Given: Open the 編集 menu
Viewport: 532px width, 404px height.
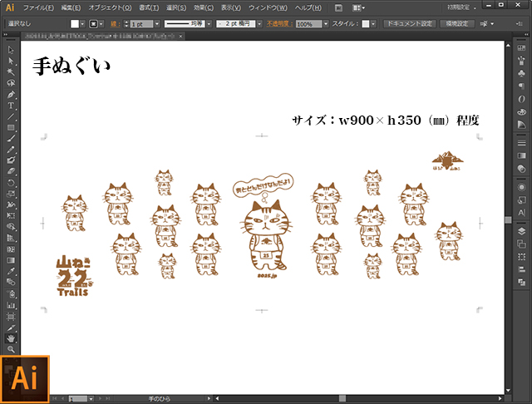Looking at the screenshot, I should [71, 7].
